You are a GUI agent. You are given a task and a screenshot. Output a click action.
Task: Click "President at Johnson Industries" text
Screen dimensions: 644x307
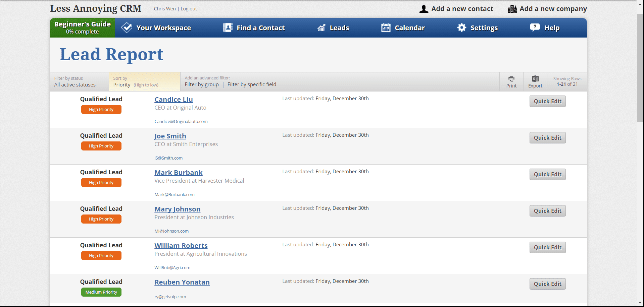(194, 218)
